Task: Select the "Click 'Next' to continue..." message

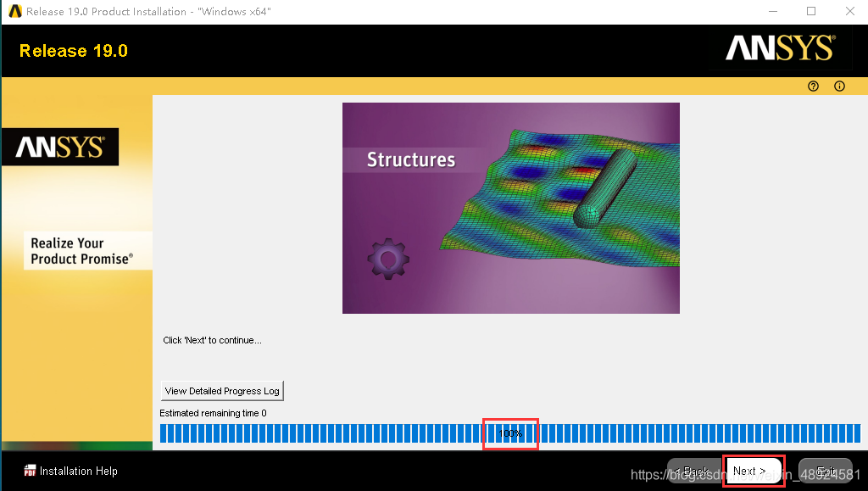Action: click(212, 340)
